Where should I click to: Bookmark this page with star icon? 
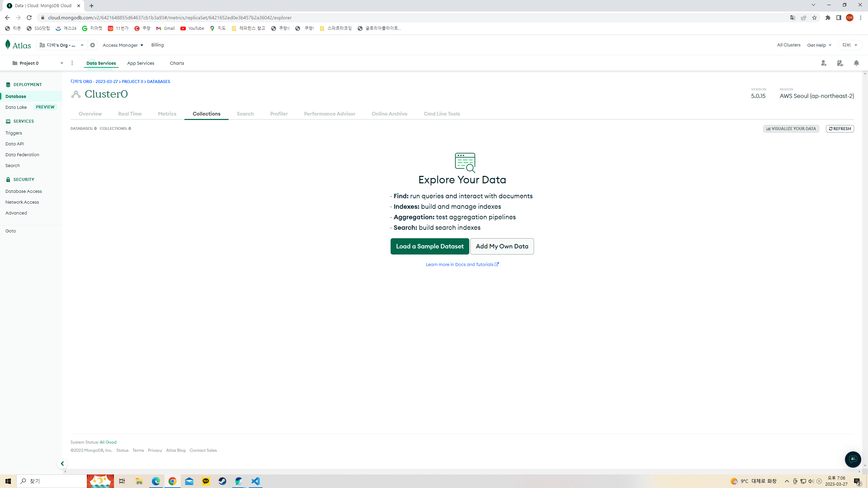814,18
